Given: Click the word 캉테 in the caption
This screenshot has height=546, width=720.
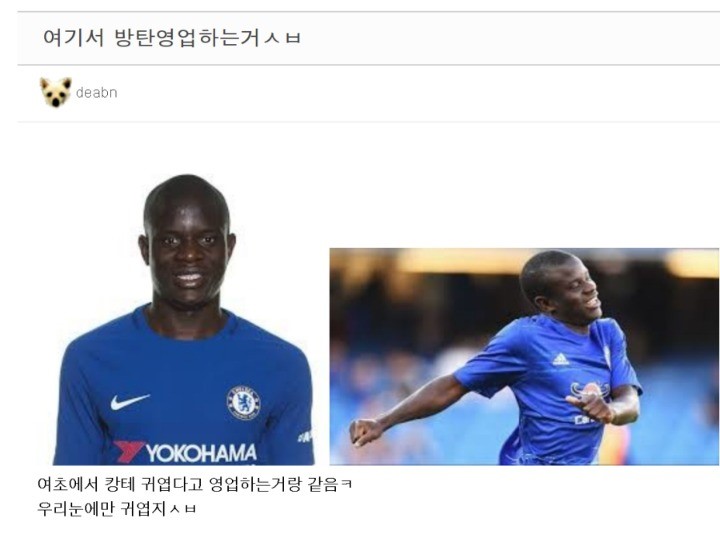Looking at the screenshot, I should point(119,484).
